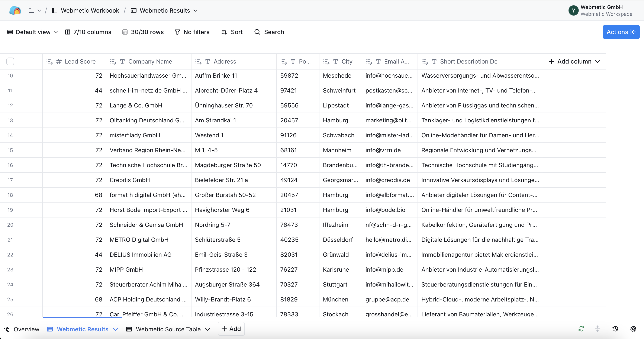This screenshot has width=644, height=339.
Task: Open the No filters button
Action: pyautogui.click(x=192, y=32)
